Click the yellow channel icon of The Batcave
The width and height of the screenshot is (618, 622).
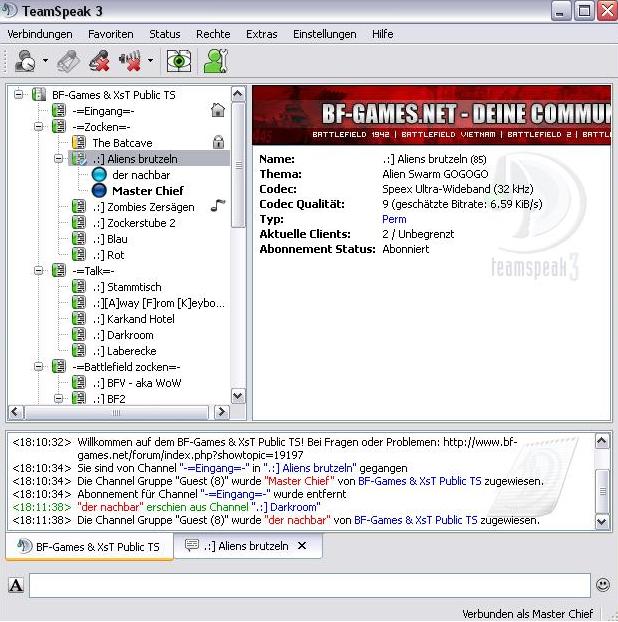tap(79, 142)
